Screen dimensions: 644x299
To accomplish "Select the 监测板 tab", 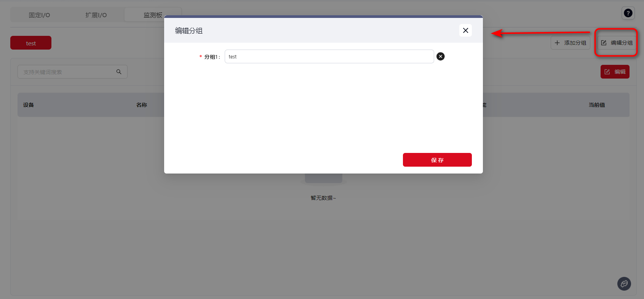I will [x=152, y=15].
